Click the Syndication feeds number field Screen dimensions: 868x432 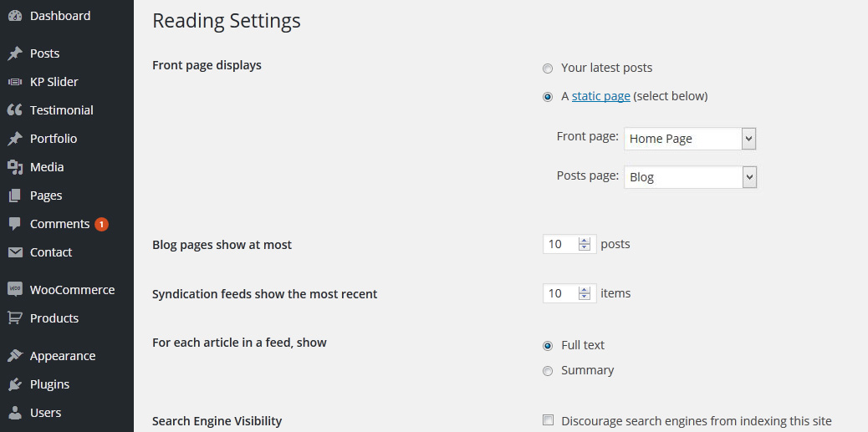[x=559, y=293]
